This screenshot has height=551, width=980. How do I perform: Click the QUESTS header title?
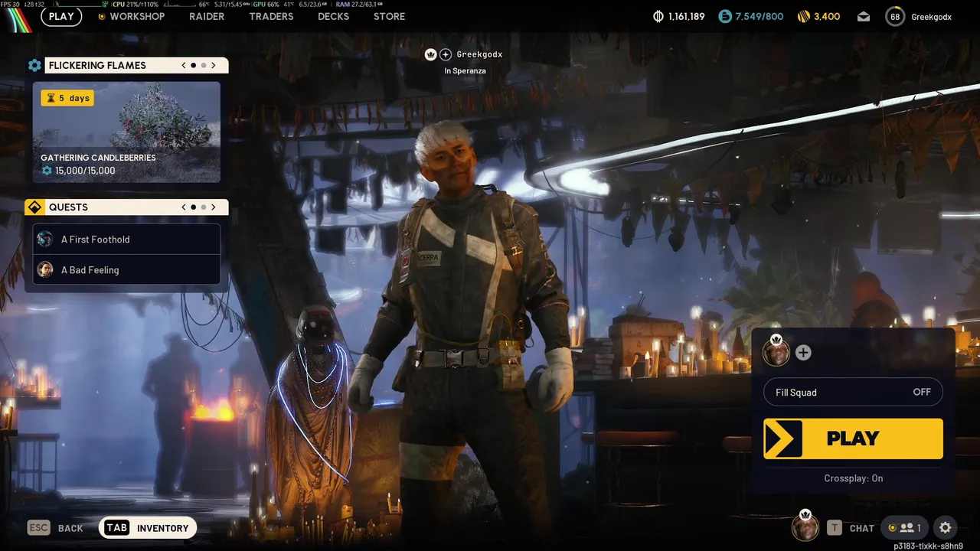pyautogui.click(x=68, y=207)
